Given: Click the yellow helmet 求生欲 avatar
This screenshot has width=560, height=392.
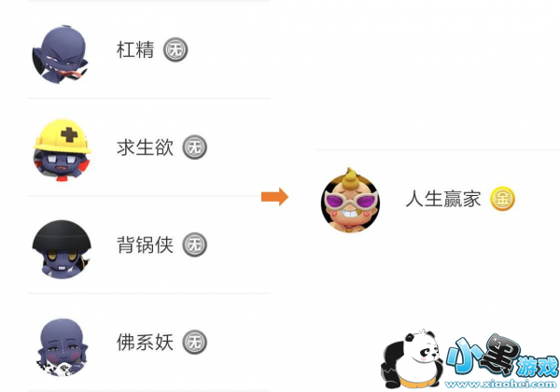Looking at the screenshot, I should coord(62,150).
